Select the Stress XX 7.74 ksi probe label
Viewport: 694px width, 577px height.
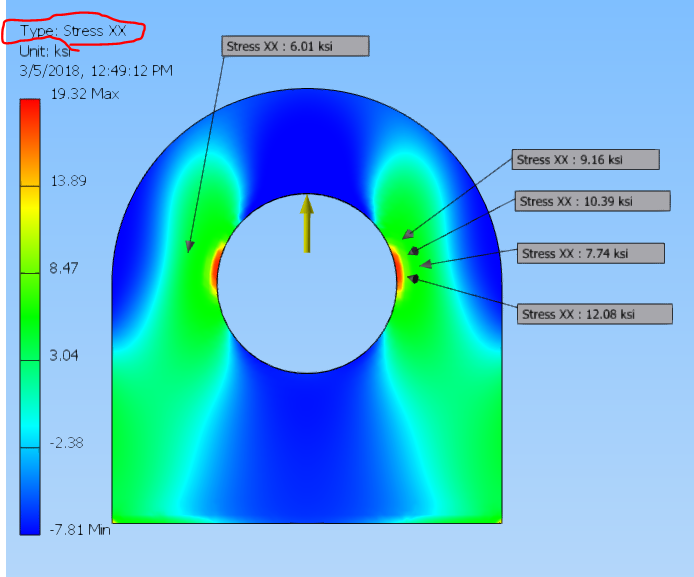(590, 254)
